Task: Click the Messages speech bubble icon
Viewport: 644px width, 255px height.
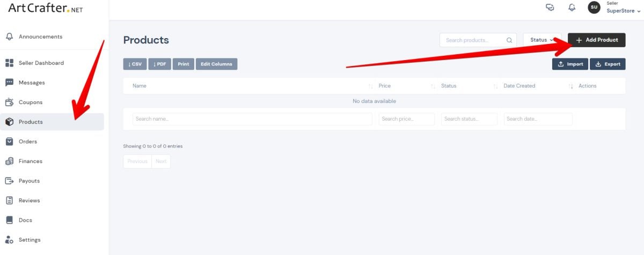Action: pos(9,83)
